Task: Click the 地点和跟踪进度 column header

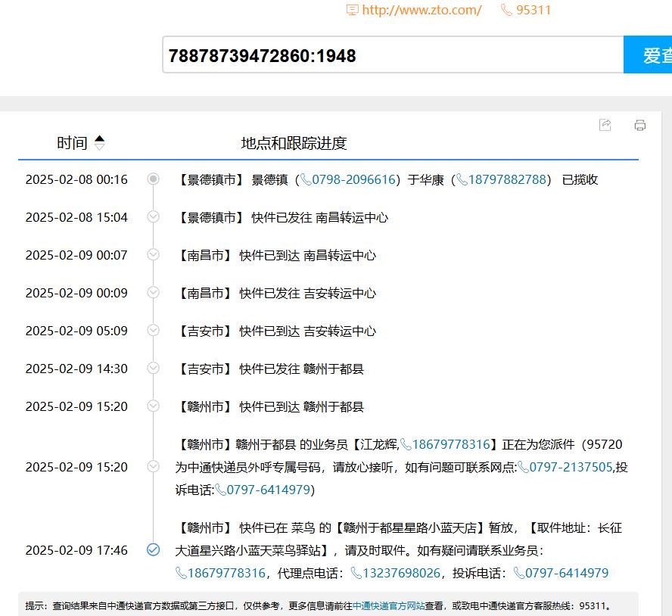Action: point(294,143)
